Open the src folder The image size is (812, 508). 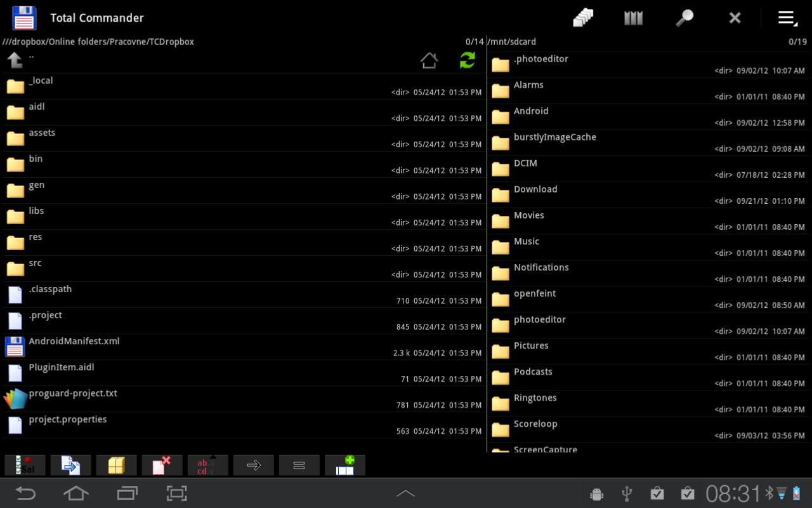click(x=244, y=269)
